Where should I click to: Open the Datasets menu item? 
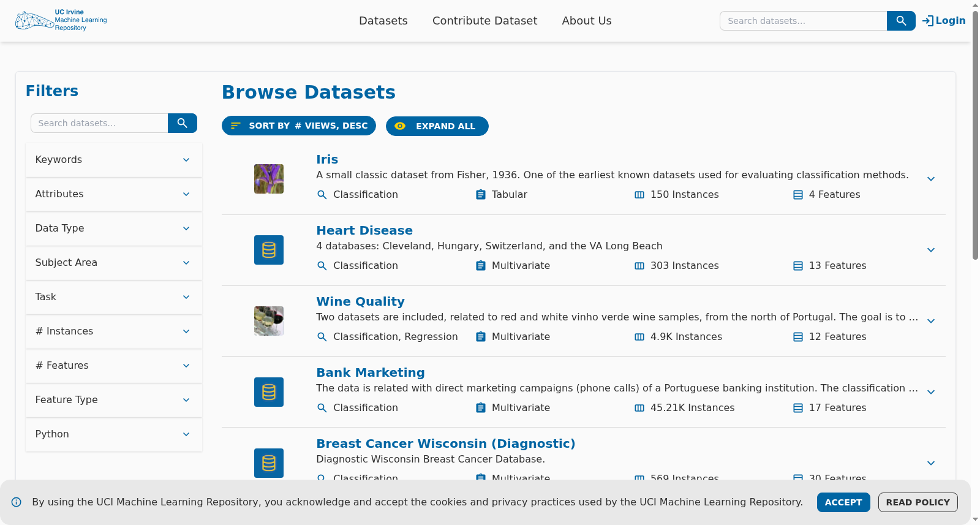click(x=383, y=21)
